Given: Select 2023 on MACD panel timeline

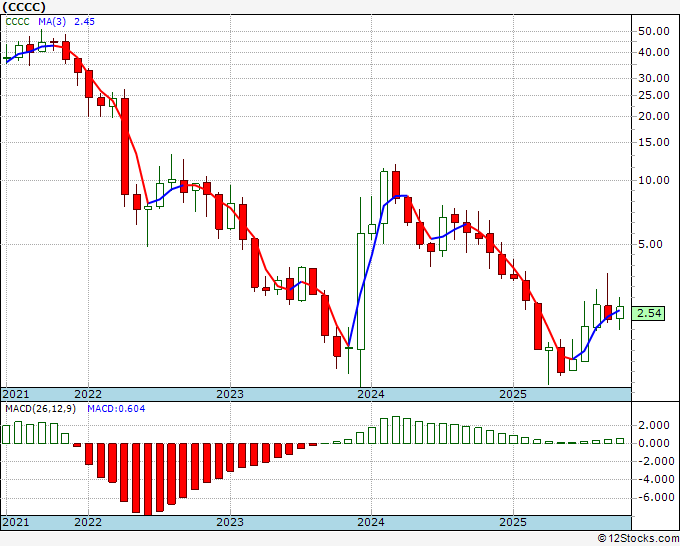Looking at the screenshot, I should 230,522.
